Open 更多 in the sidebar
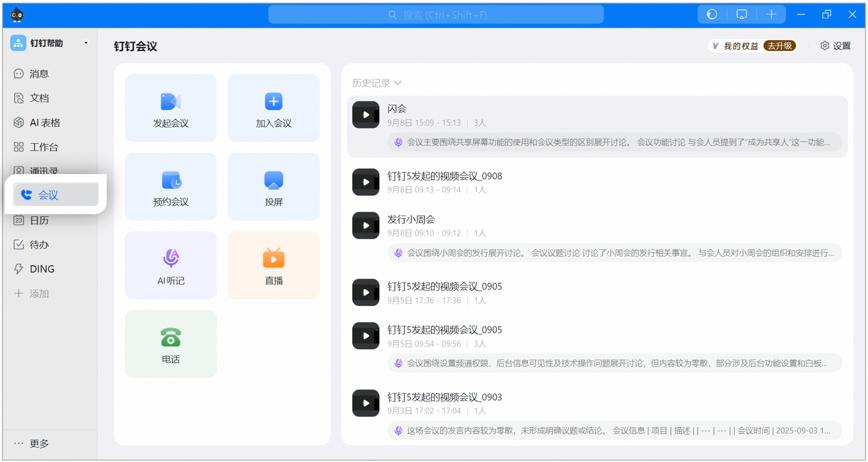The image size is (868, 462). tap(32, 444)
